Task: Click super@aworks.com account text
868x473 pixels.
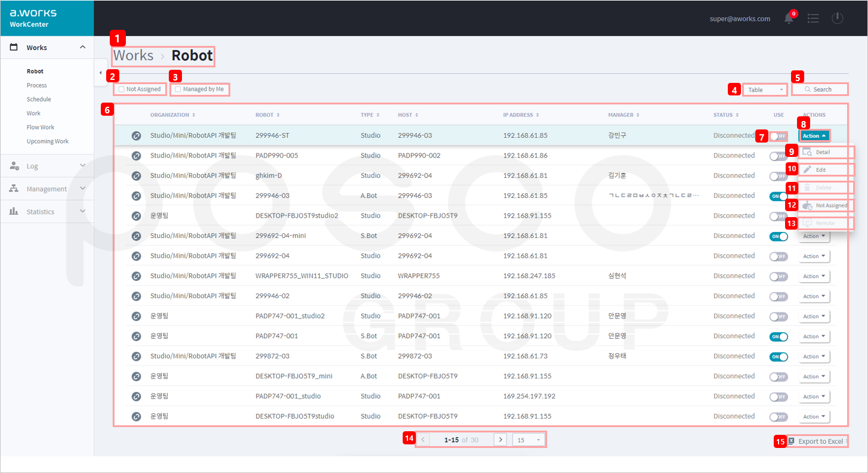Action: 740,18
